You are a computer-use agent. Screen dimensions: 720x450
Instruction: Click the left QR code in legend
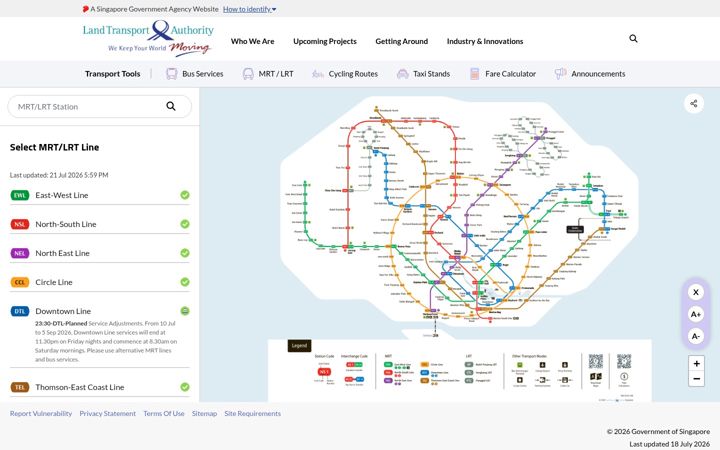click(596, 361)
